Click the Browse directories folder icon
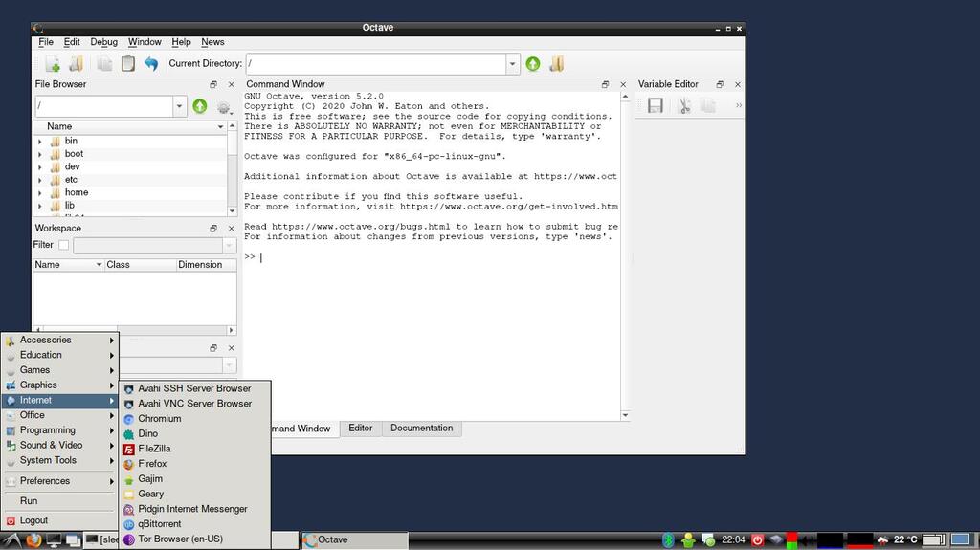The height and width of the screenshot is (550, 980). (556, 64)
